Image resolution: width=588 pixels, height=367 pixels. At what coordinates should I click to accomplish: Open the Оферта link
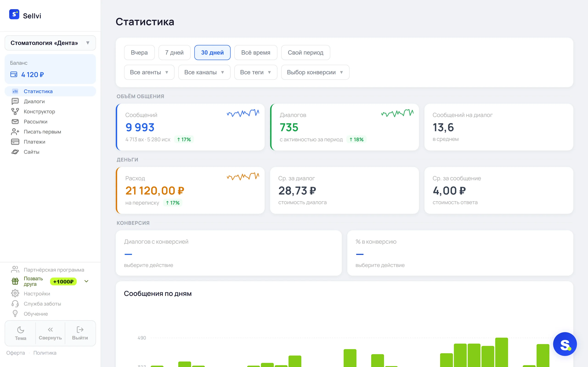pyautogui.click(x=16, y=353)
